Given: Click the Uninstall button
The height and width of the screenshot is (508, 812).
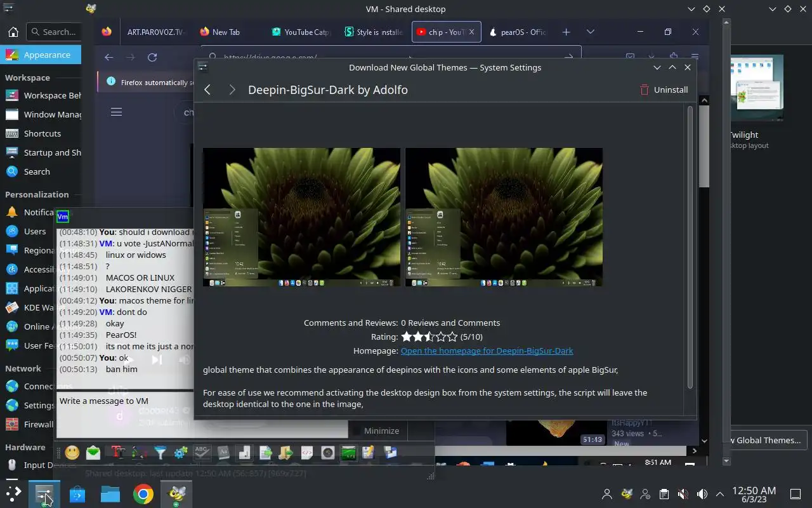Looking at the screenshot, I should click(x=664, y=90).
